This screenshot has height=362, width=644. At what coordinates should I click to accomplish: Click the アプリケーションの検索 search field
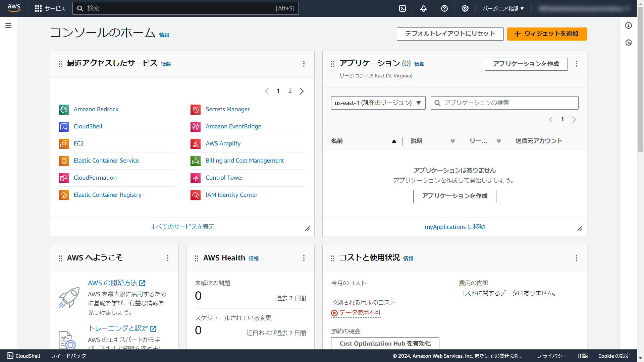tap(504, 103)
